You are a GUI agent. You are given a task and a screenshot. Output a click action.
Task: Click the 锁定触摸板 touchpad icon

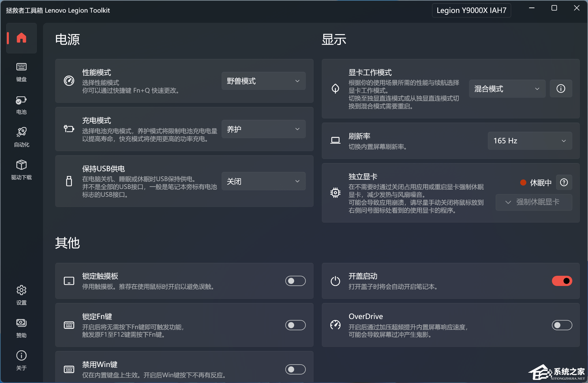tap(69, 281)
